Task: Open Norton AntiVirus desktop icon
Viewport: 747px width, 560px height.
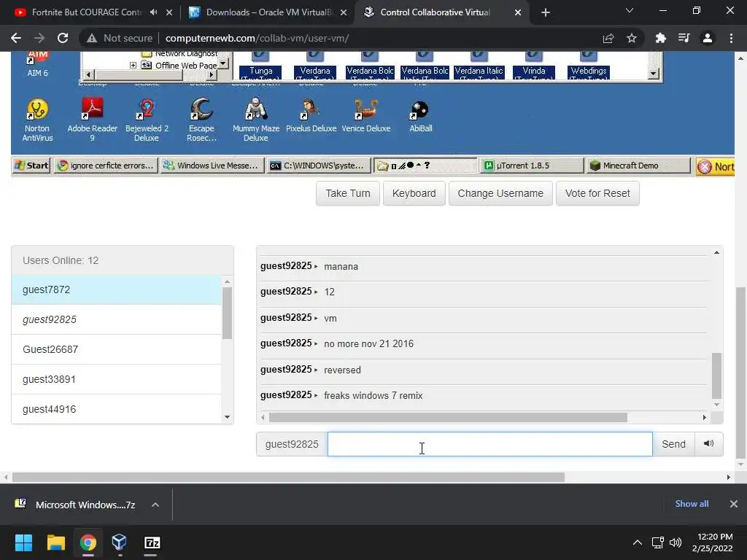Action: [x=37, y=120]
